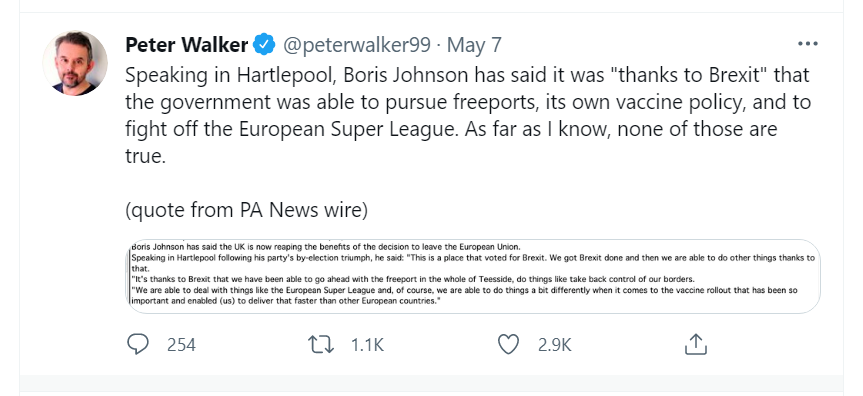Click the "(quote from PA News wire)" line
This screenshot has height=396, width=863.
pyautogui.click(x=246, y=210)
